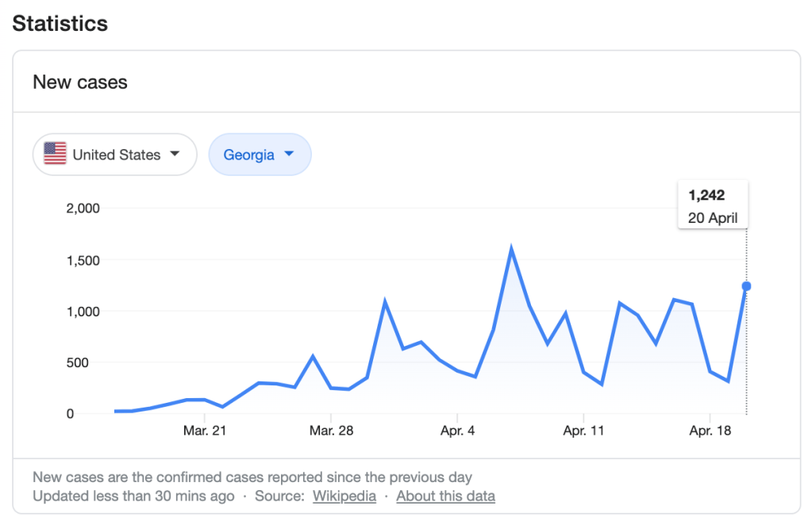This screenshot has height=521, width=812.
Task: Click the 'Updated less than 30 mins ago' text
Action: [x=133, y=496]
